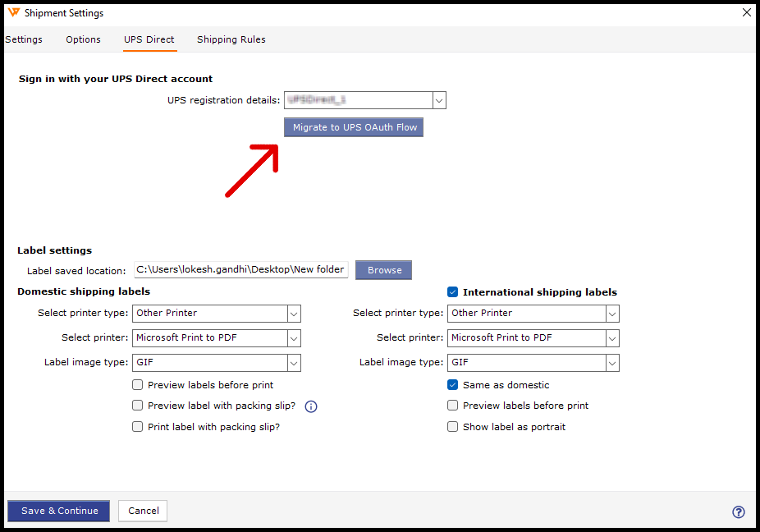
Task: Toggle the Same as domestic checkbox
Action: (x=453, y=385)
